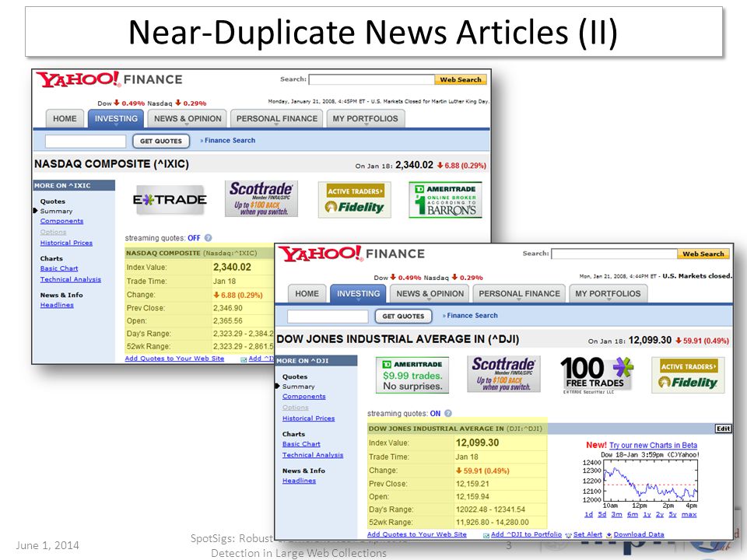Select max chart range link
The height and width of the screenshot is (560, 747).
tap(689, 514)
